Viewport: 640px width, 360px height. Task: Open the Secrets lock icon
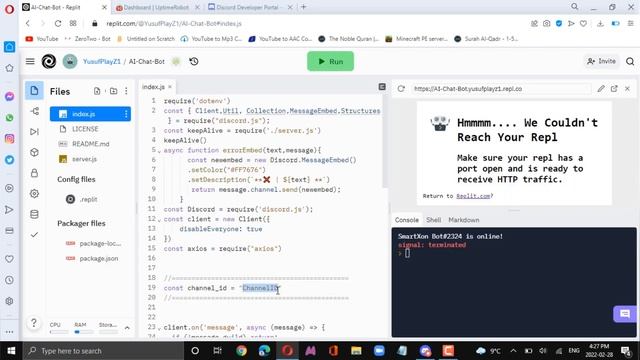pyautogui.click(x=34, y=173)
